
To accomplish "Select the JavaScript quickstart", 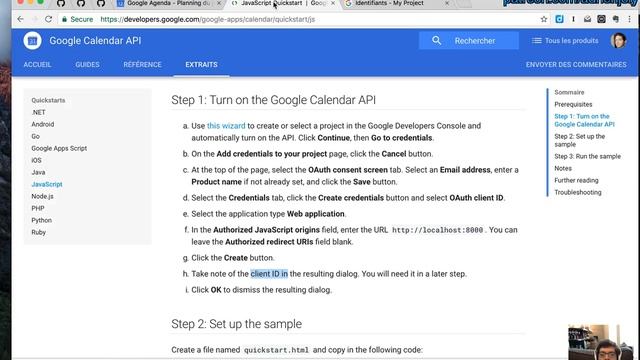I will click(x=47, y=184).
